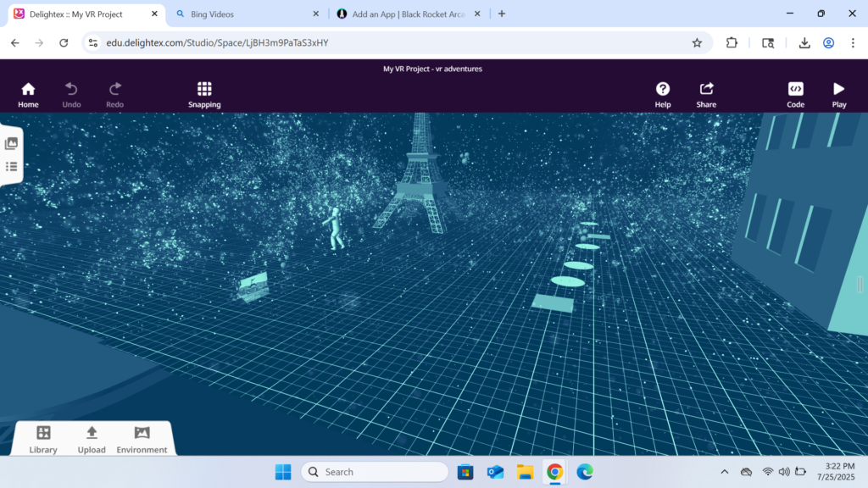This screenshot has height=488, width=868.
Task: Select the nearest rectangular platform
Action: tap(553, 303)
